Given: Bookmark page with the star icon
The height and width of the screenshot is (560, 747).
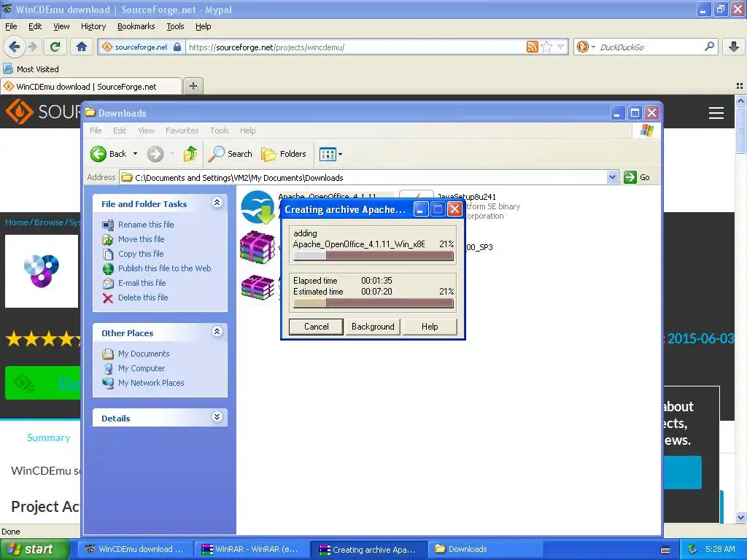Looking at the screenshot, I should tap(546, 47).
